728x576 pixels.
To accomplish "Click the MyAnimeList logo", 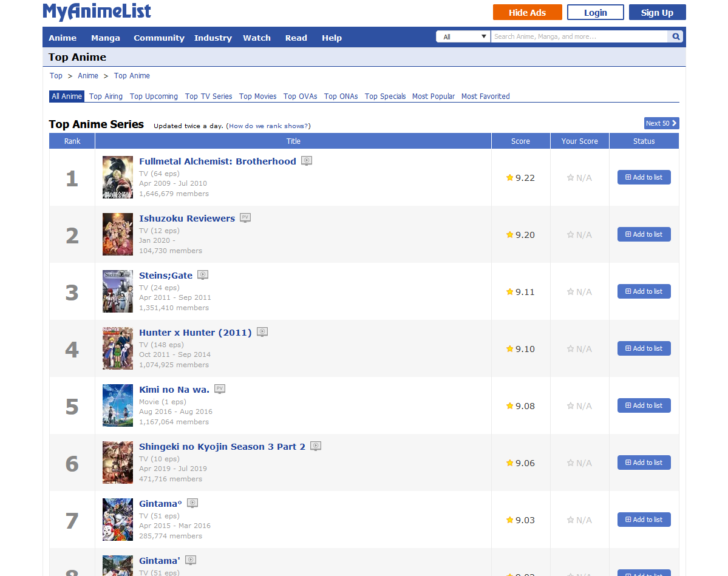I will (97, 12).
